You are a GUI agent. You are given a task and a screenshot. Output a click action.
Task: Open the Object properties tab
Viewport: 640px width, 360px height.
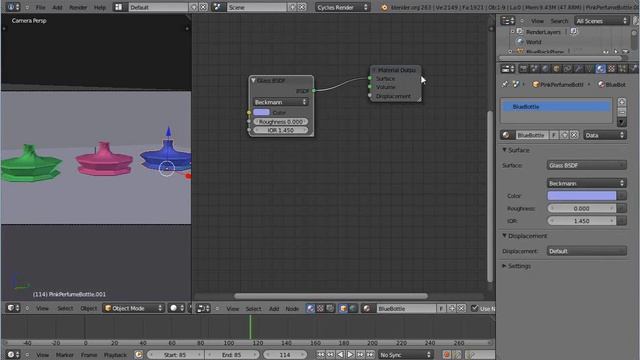coord(556,69)
